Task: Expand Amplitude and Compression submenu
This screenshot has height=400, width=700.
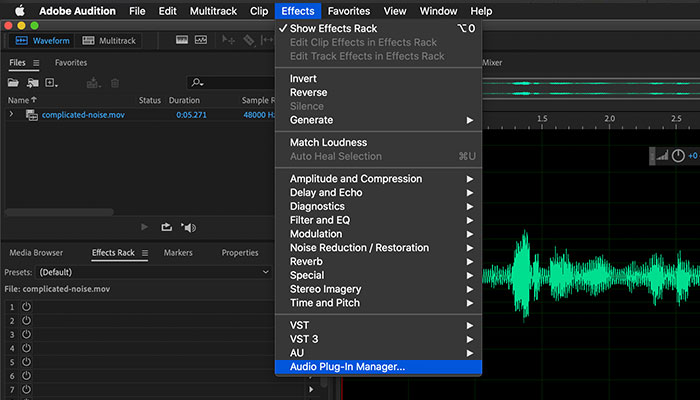Action: 379,179
